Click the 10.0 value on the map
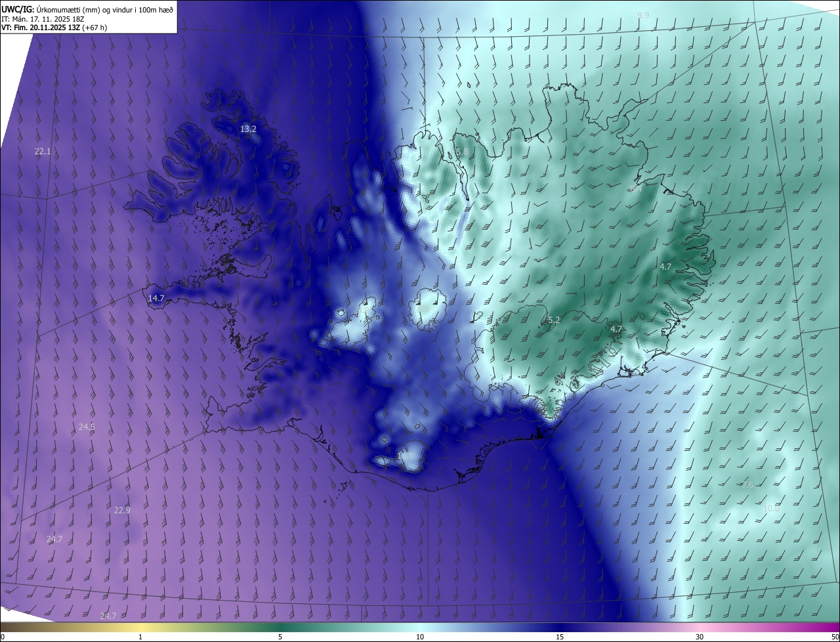The width and height of the screenshot is (840, 642). (771, 509)
